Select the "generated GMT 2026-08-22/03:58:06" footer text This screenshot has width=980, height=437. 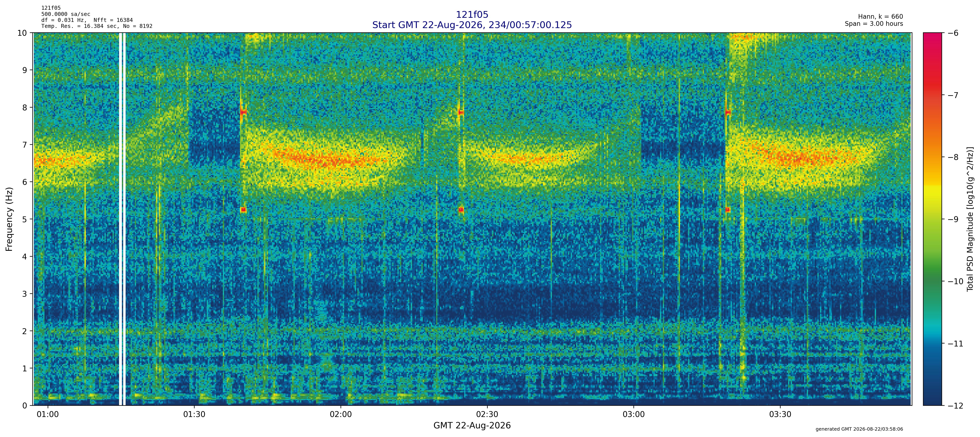pyautogui.click(x=859, y=429)
